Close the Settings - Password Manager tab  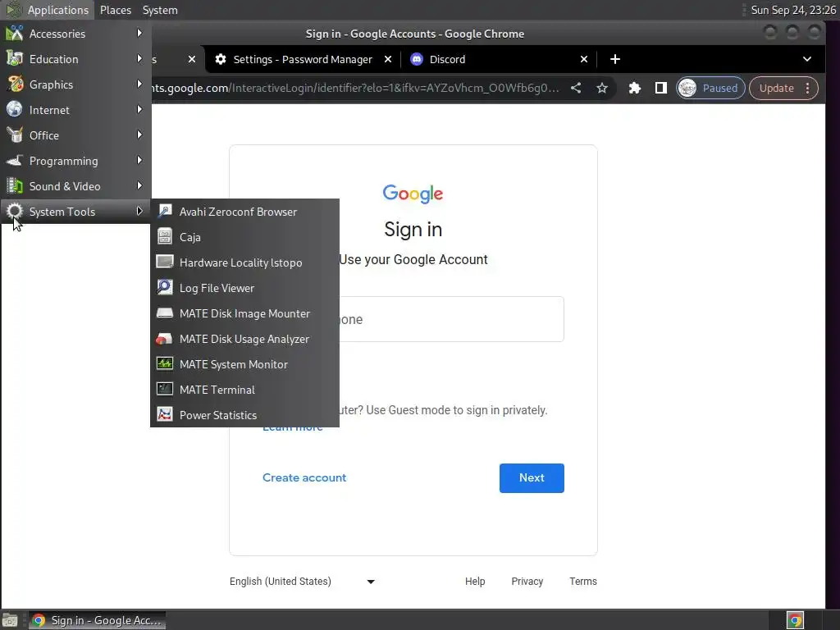(x=388, y=59)
